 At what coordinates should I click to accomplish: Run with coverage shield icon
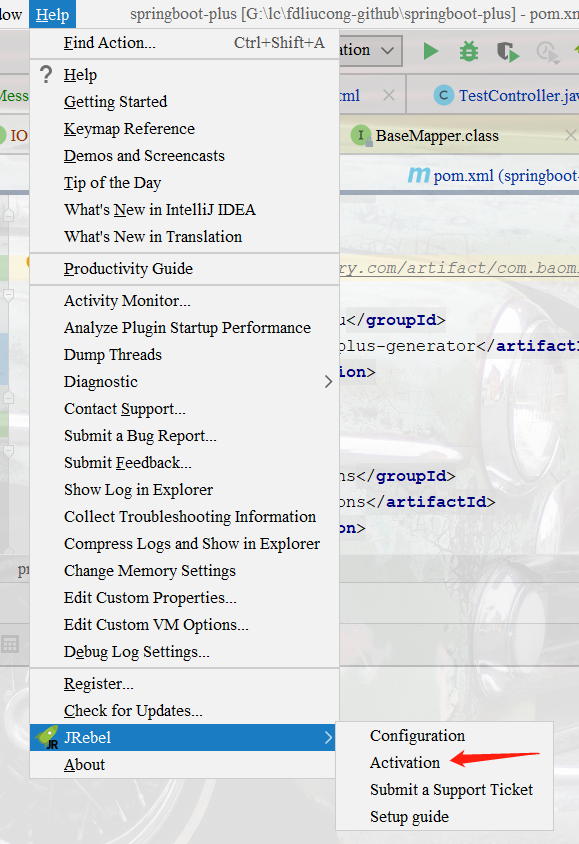pyautogui.click(x=507, y=52)
